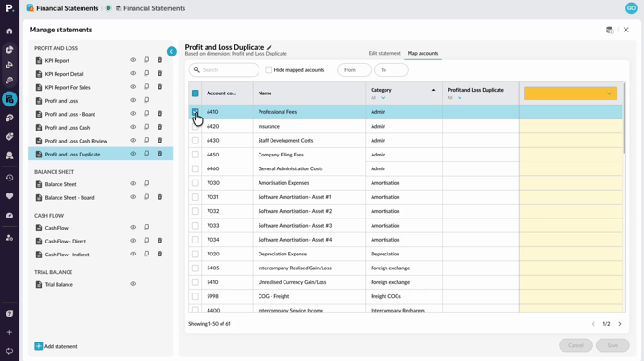This screenshot has width=644, height=361.
Task: Select KPI Report For Sales statement
Action: 68,87
